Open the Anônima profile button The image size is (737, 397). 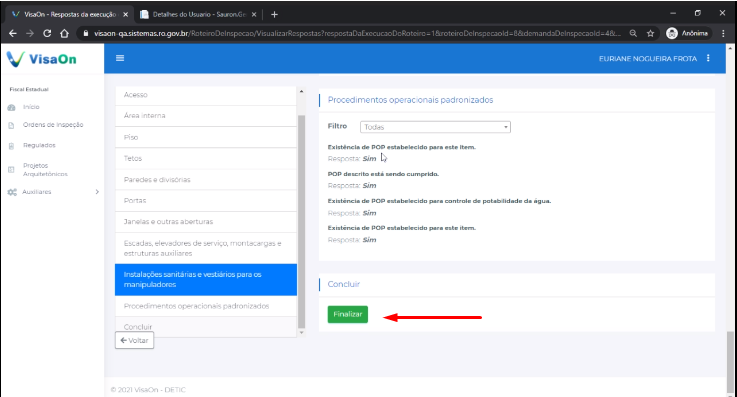(x=687, y=33)
